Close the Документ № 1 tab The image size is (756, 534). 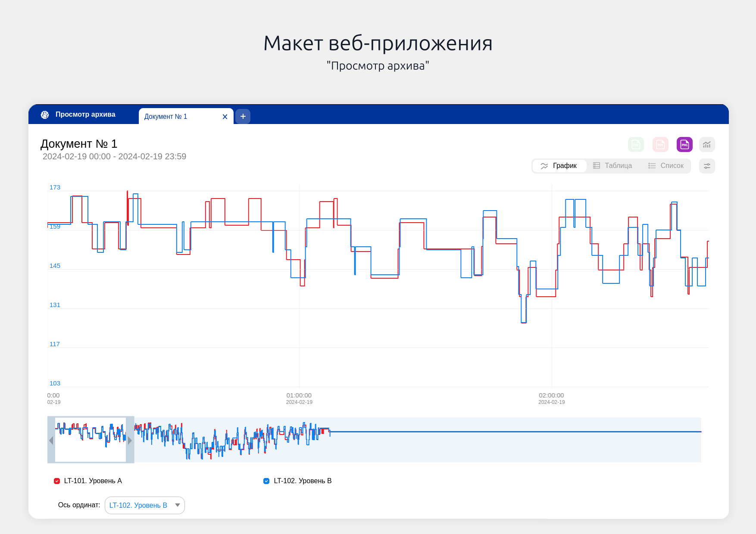click(225, 117)
